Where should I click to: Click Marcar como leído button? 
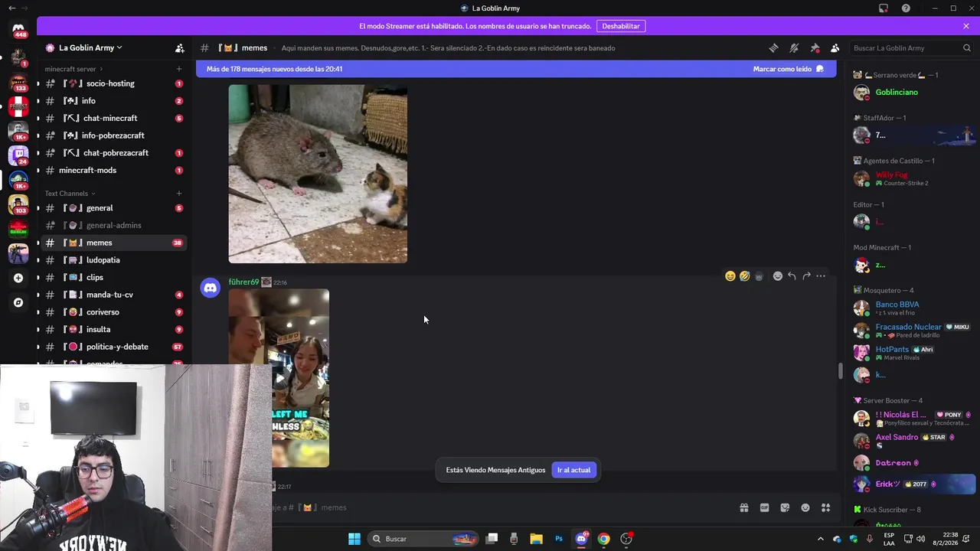point(789,69)
